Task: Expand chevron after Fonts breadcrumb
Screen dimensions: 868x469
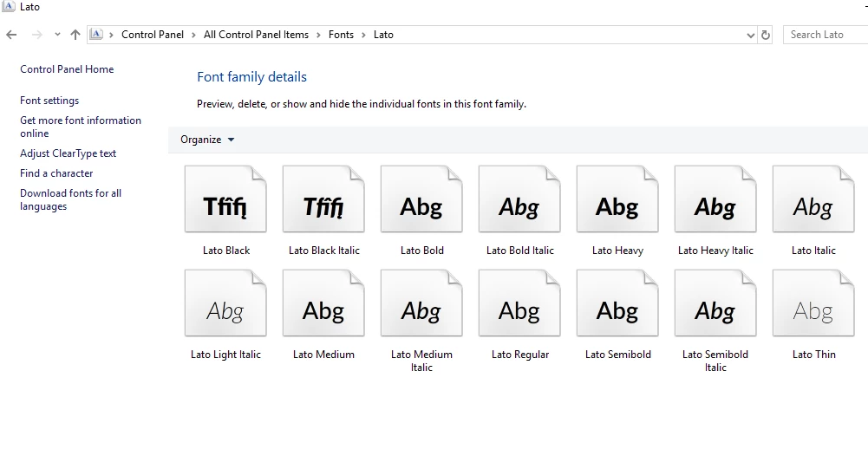Action: 363,35
